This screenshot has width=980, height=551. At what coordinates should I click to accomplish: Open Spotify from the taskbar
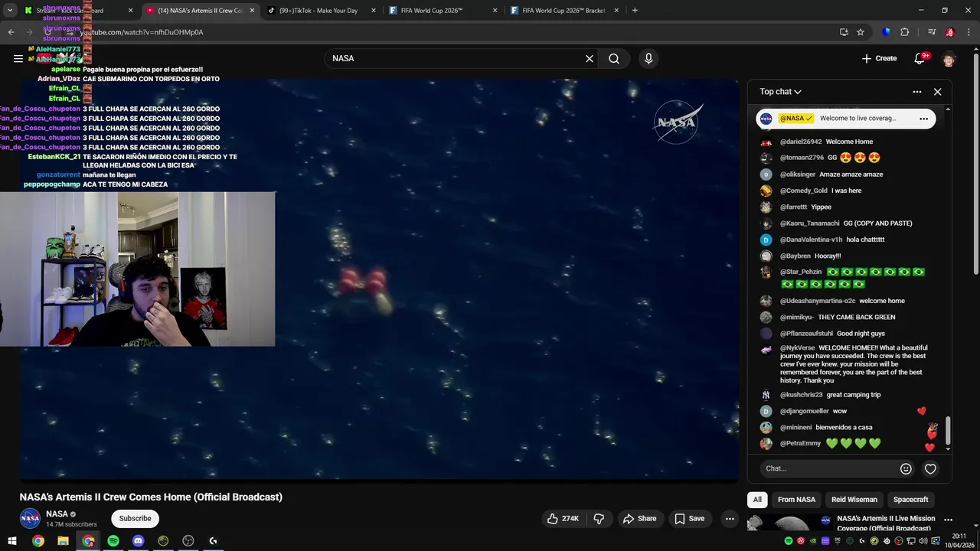click(x=113, y=541)
